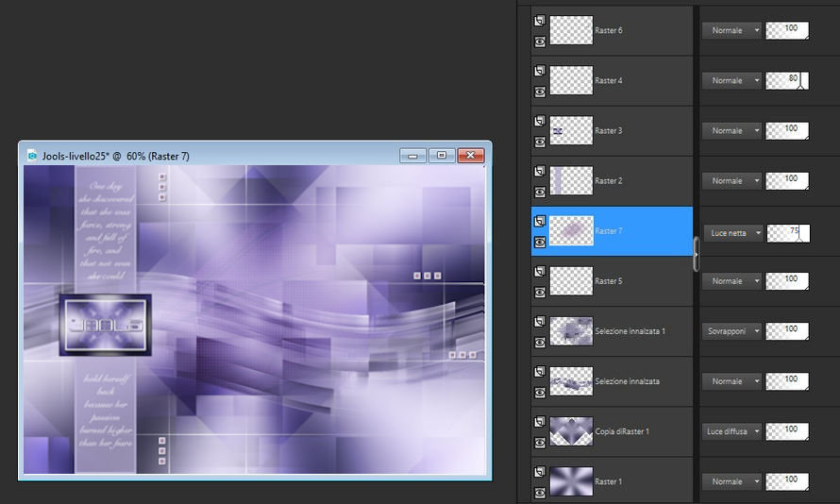The width and height of the screenshot is (840, 504).
Task: Minimize the Jools-livello25 image window
Action: [412, 156]
